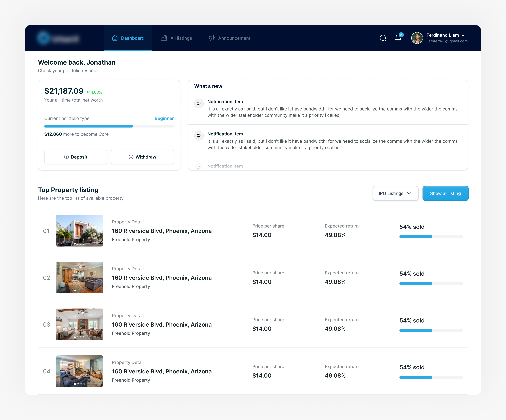Expand the Ferdinand Liem profile menu chevron
Screen dimensions: 506x420
coord(463,35)
